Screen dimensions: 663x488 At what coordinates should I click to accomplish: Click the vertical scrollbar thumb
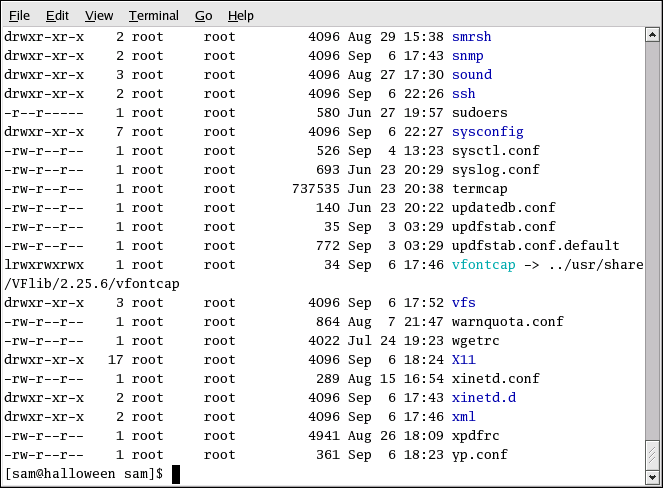652,453
